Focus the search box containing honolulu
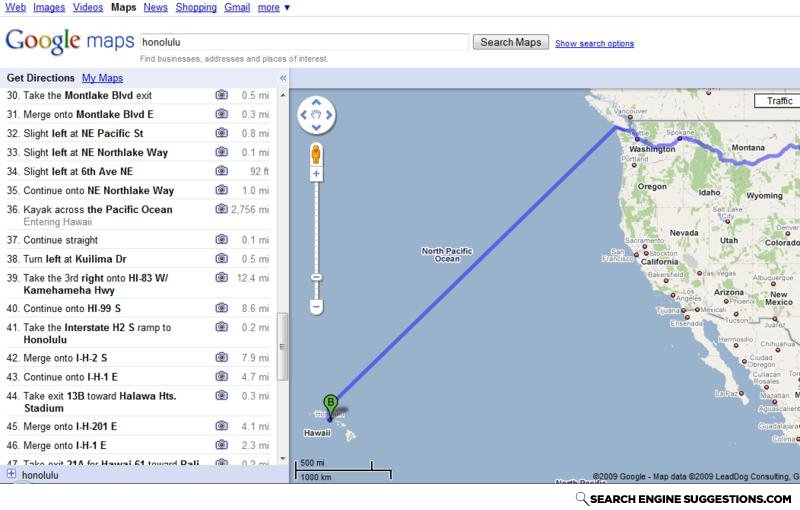The image size is (800, 510). [304, 42]
